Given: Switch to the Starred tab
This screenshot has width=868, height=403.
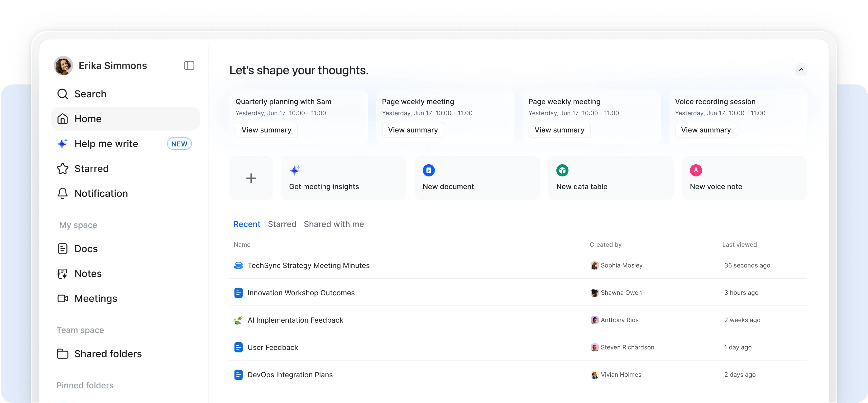Looking at the screenshot, I should click(x=282, y=224).
